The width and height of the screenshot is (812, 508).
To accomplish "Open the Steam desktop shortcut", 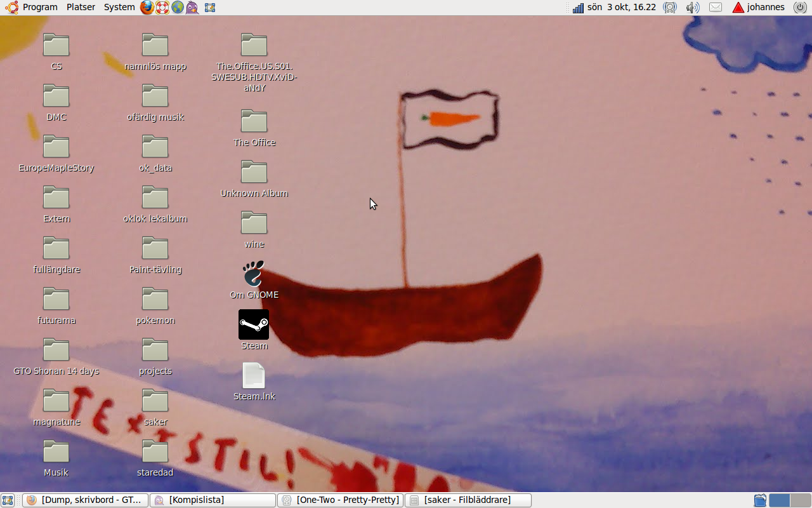I will 254,325.
